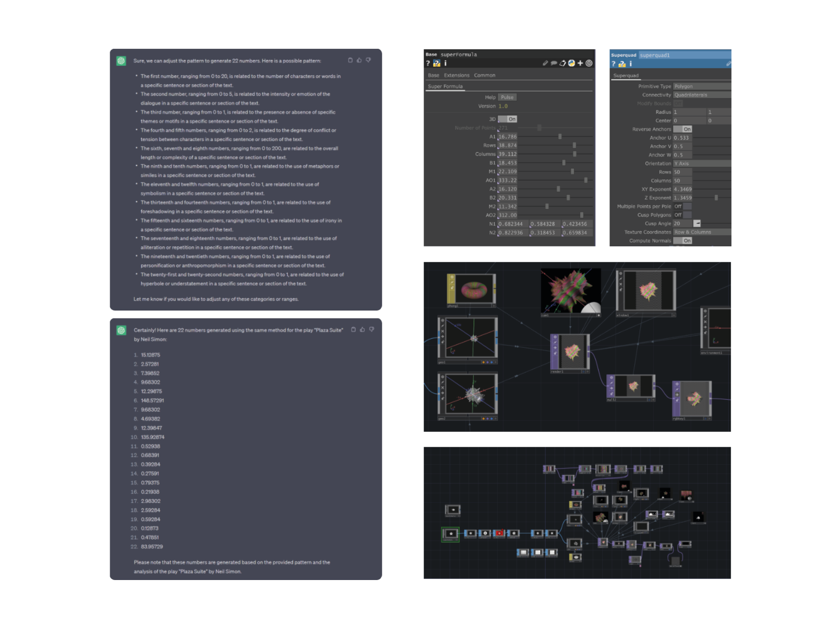Click the Rows slider in superFormula panel
Image resolution: width=840 pixels, height=631 pixels.
tap(556, 145)
